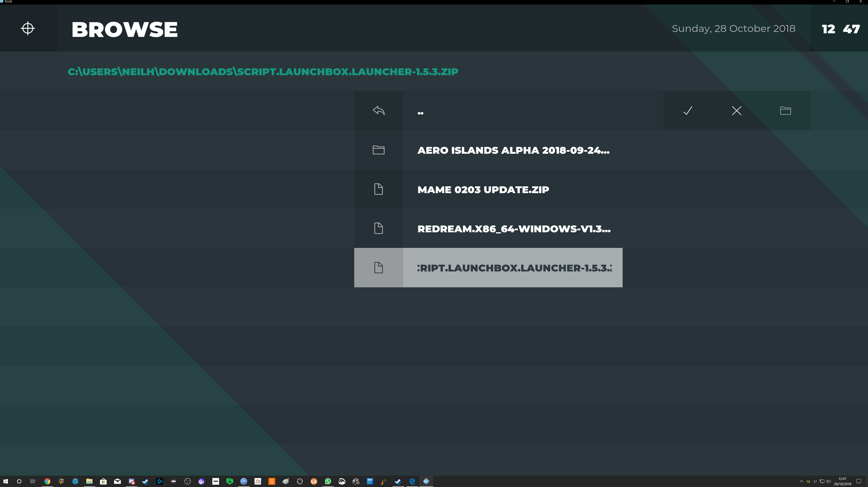Image resolution: width=868 pixels, height=487 pixels.
Task: Show hidden system tray icons
Action: pos(802,481)
